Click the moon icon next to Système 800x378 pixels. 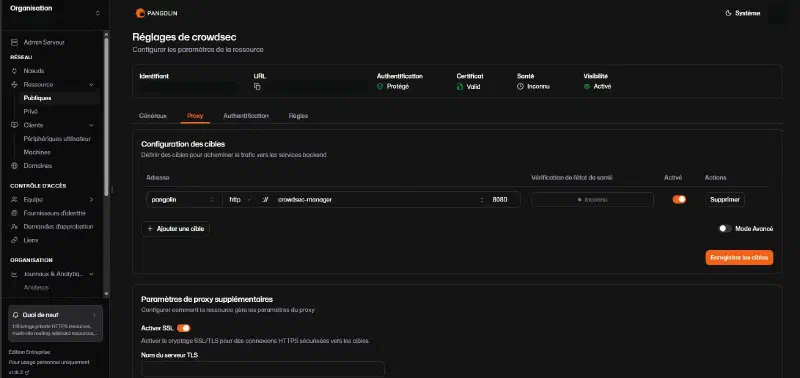(x=728, y=13)
